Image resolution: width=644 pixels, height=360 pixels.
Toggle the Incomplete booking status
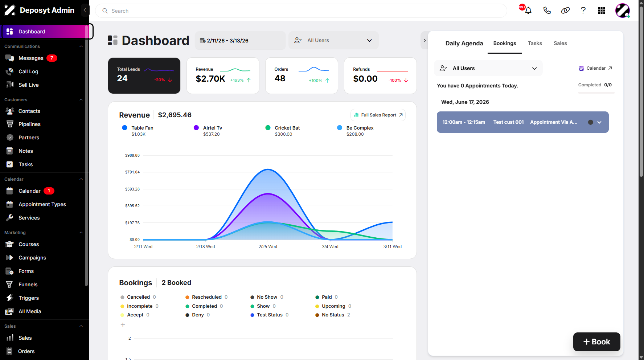140,306
